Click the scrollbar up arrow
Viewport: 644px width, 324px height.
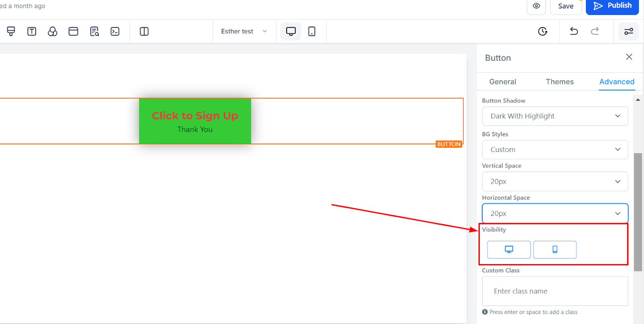coord(638,100)
